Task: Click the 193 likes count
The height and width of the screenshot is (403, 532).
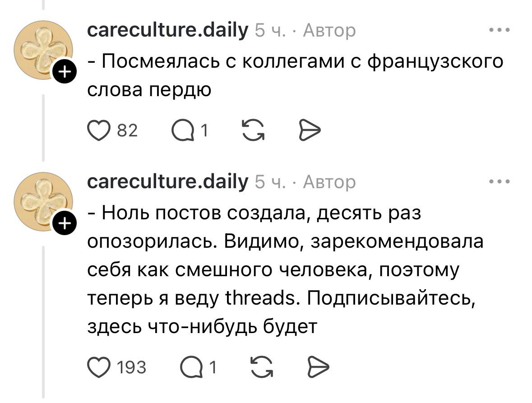Action: tap(131, 367)
